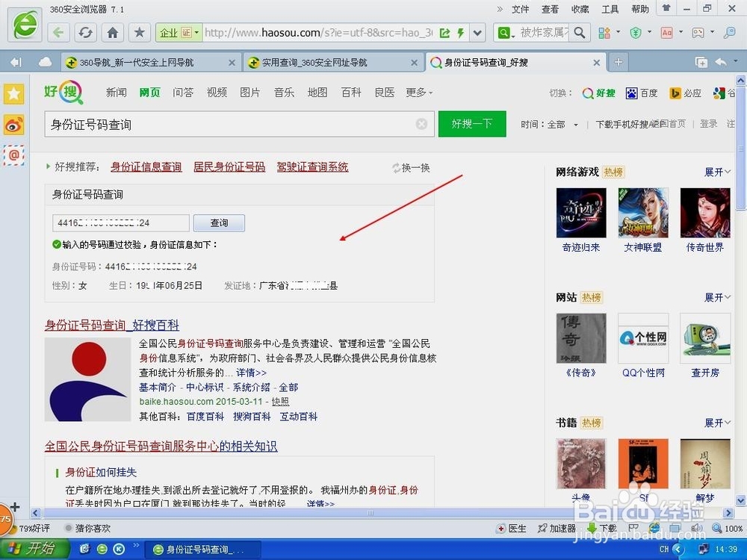This screenshot has height=560, width=747.
Task: Open the 工具 menu
Action: 610,9
